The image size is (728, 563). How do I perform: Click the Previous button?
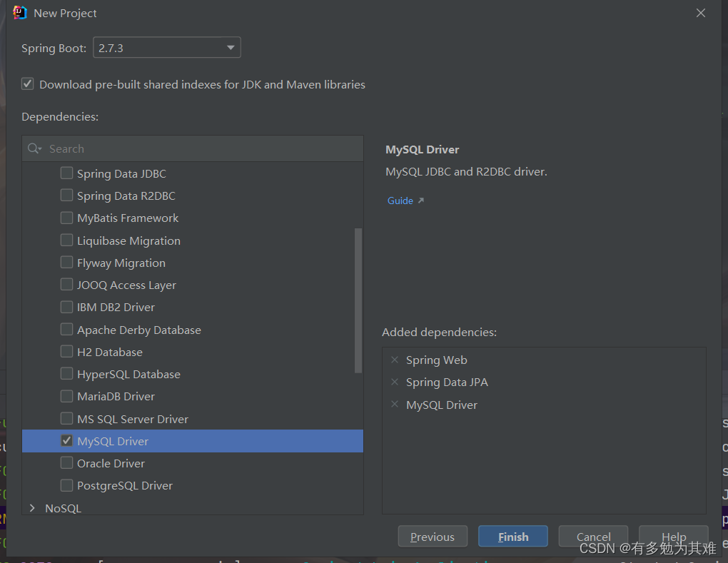point(433,537)
